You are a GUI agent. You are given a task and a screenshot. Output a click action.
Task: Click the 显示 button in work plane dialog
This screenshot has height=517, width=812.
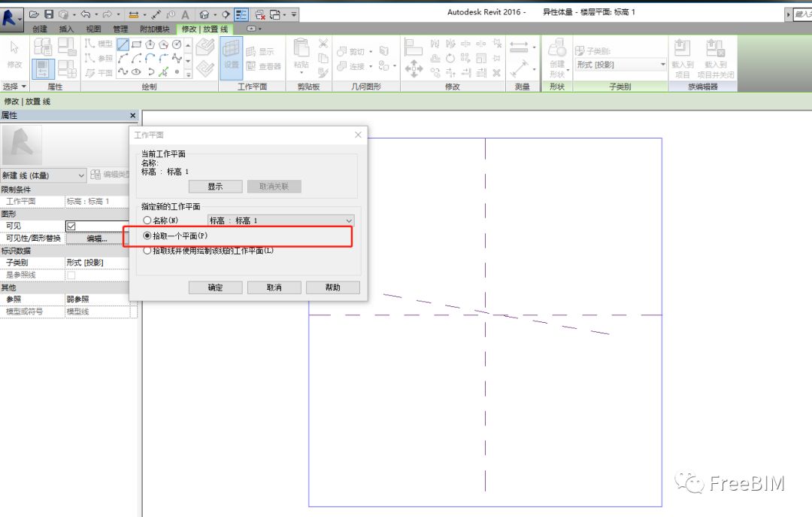[x=215, y=187]
